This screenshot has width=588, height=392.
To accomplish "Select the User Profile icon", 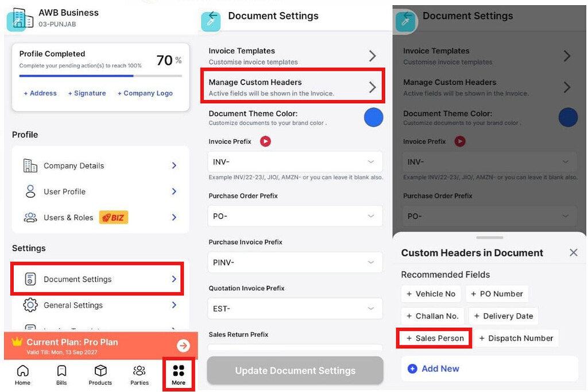I will [32, 191].
